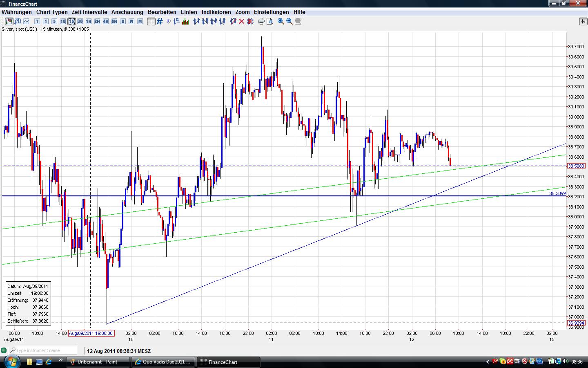Switch to 1H time interval
This screenshot has height=368, width=588.
click(x=89, y=21)
